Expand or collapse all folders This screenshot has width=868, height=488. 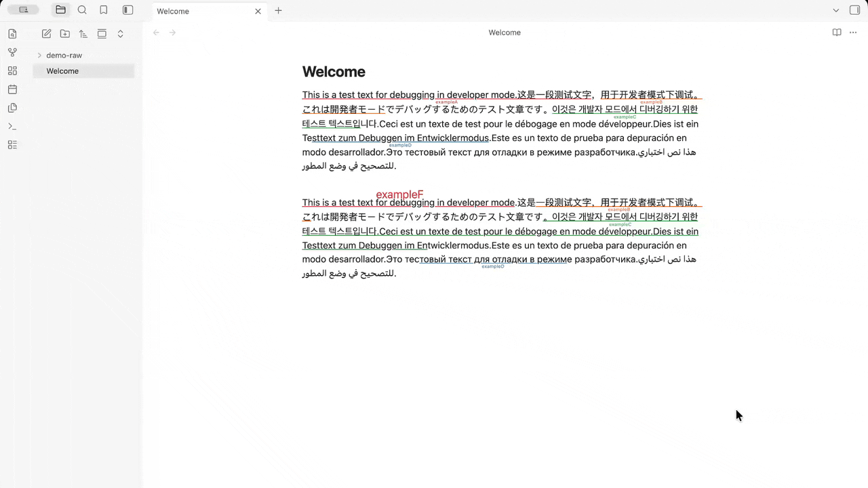(120, 34)
